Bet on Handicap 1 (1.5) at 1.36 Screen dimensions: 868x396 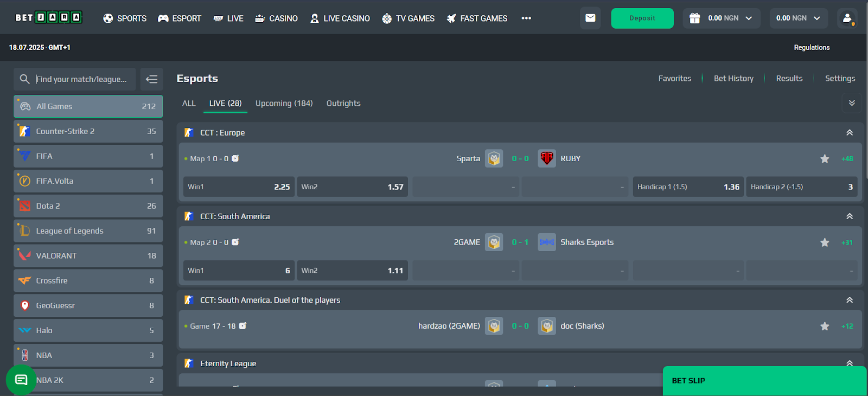(x=688, y=187)
